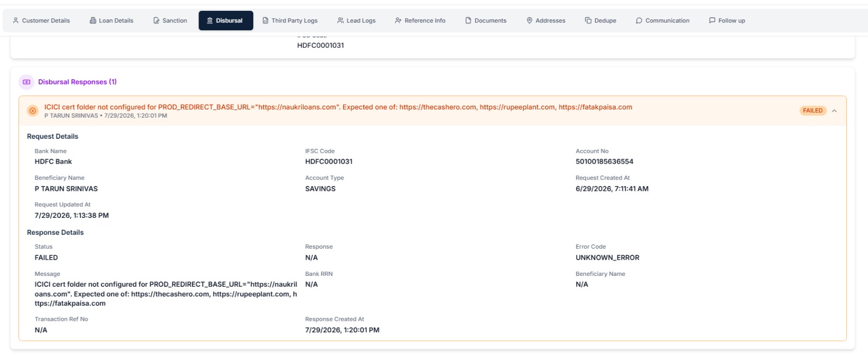Click the Account No label
The height and width of the screenshot is (355, 868).
coord(592,151)
